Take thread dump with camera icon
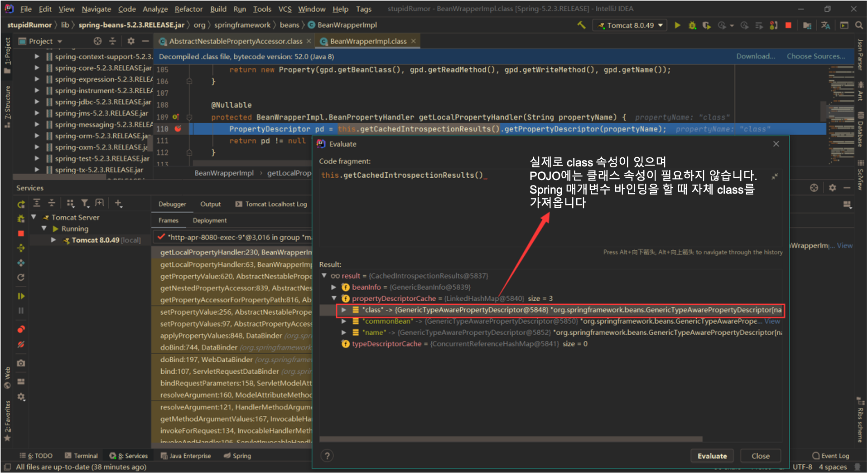Viewport: 868px width, 473px height. [21, 363]
